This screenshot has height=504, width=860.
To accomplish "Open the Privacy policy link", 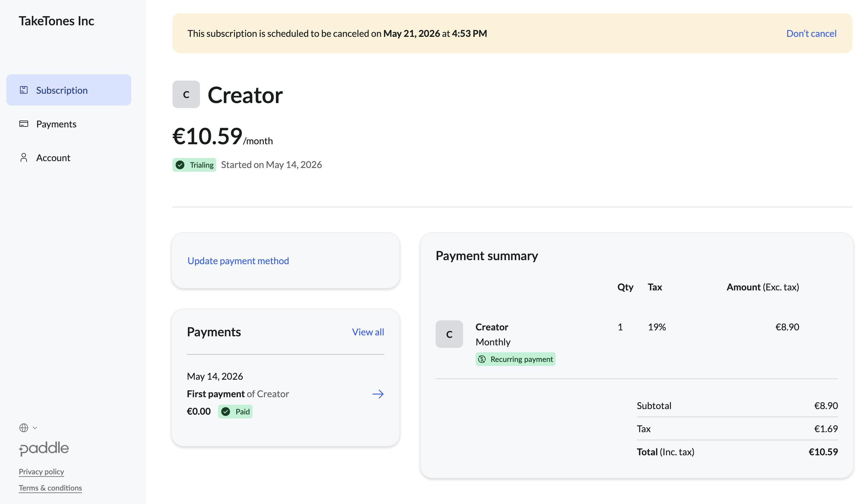I will 41,472.
